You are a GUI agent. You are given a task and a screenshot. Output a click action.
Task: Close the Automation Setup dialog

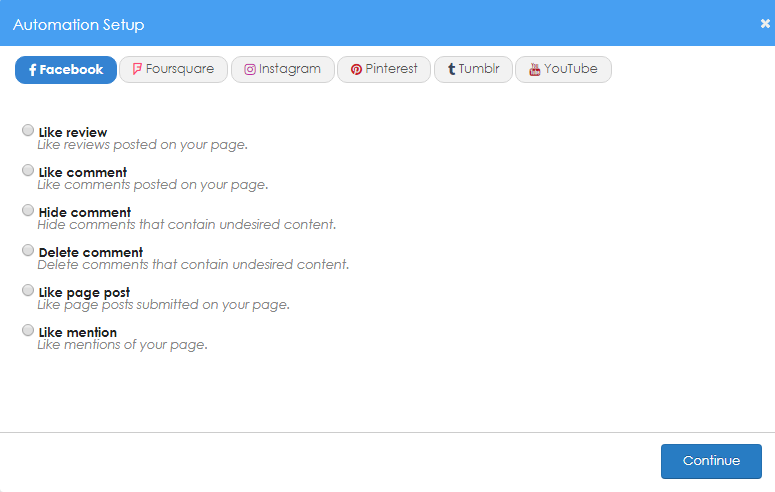[x=765, y=23]
